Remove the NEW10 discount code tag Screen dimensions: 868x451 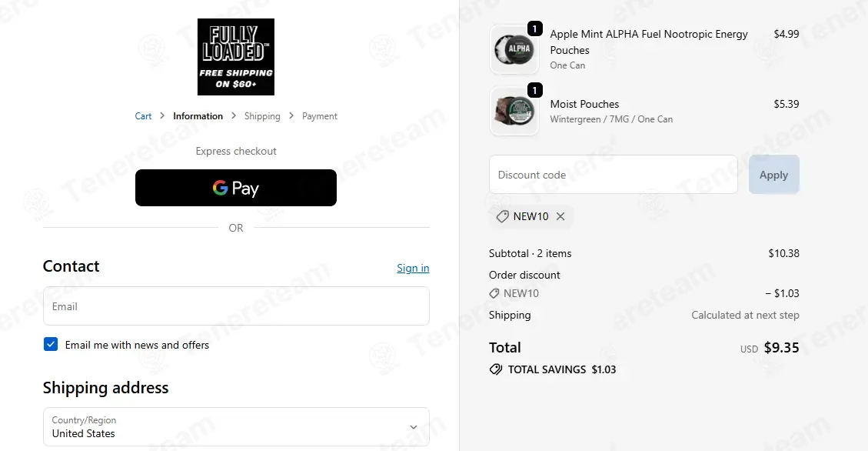560,216
